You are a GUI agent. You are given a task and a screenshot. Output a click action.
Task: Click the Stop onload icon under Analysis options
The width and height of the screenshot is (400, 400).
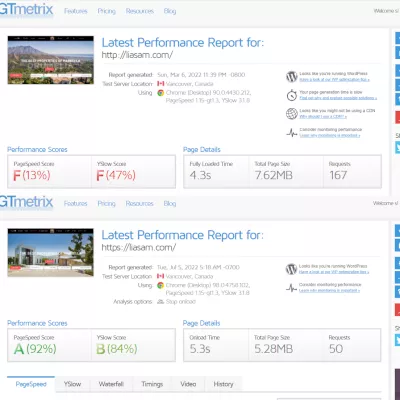point(160,302)
